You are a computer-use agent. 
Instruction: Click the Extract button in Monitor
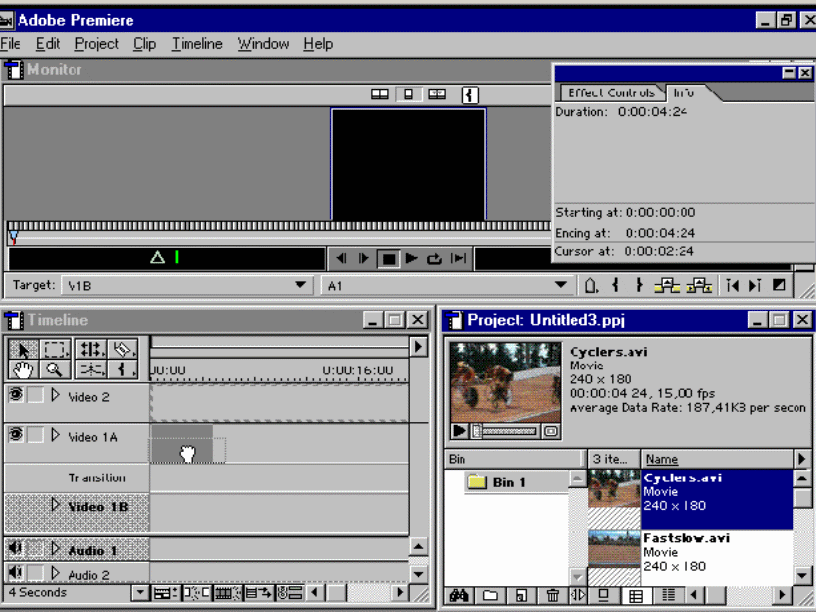pyautogui.click(x=699, y=285)
